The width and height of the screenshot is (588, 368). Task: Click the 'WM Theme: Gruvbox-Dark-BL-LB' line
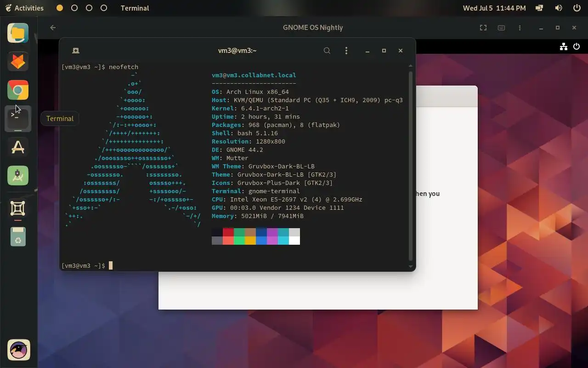pyautogui.click(x=263, y=166)
